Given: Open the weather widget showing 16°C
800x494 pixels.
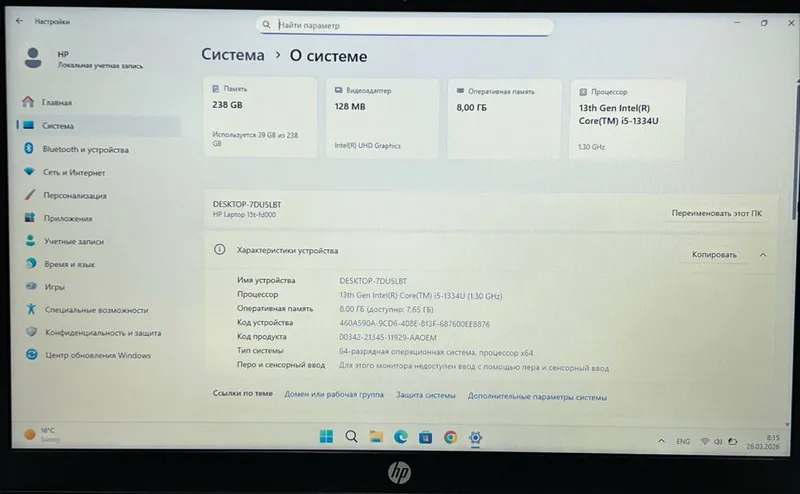Looking at the screenshot, I should (x=42, y=434).
